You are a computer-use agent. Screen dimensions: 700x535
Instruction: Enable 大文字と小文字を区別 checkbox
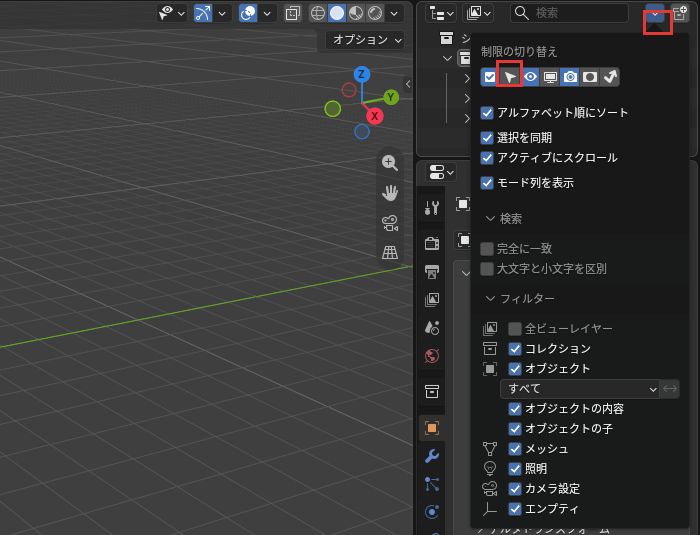487,269
